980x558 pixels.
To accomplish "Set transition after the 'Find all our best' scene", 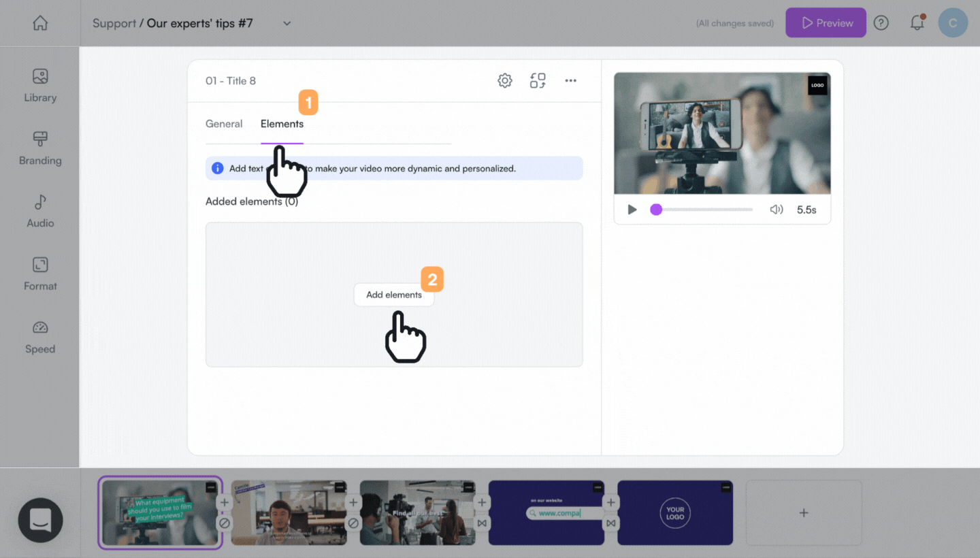I will [482, 523].
